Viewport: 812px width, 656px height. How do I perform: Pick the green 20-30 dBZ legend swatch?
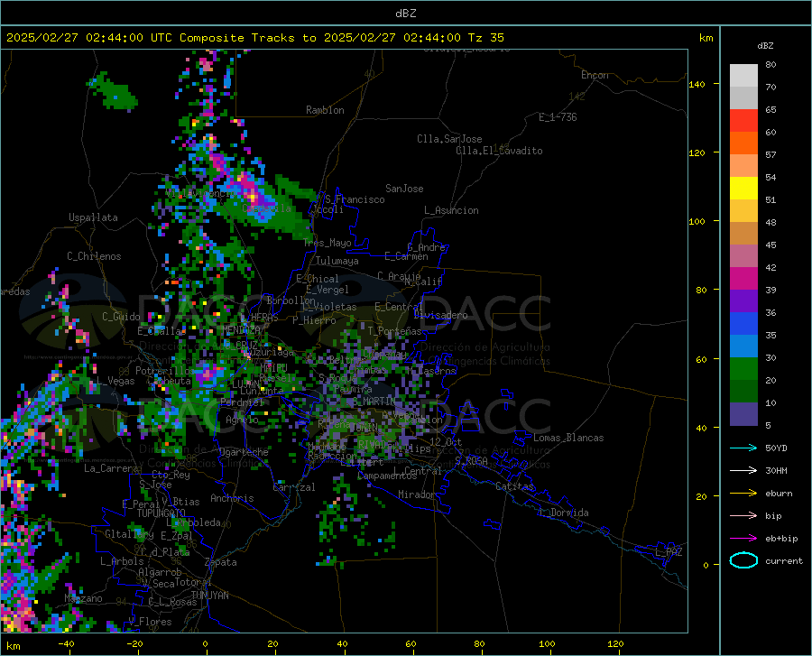point(743,369)
